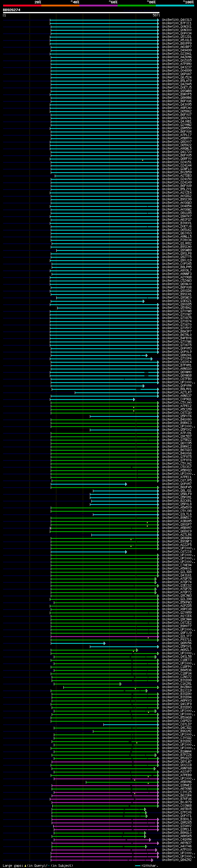
Task: Click the query end position 587
Action: pyautogui.click(x=155, y=15)
